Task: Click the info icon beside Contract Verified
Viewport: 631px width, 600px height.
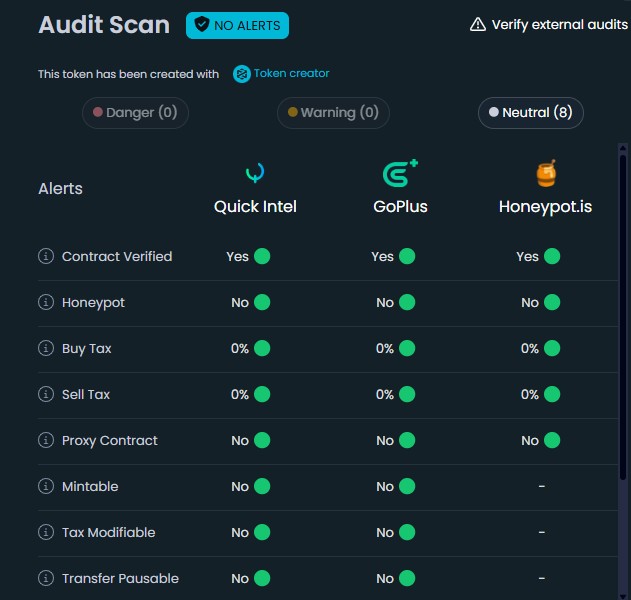Action: [46, 256]
